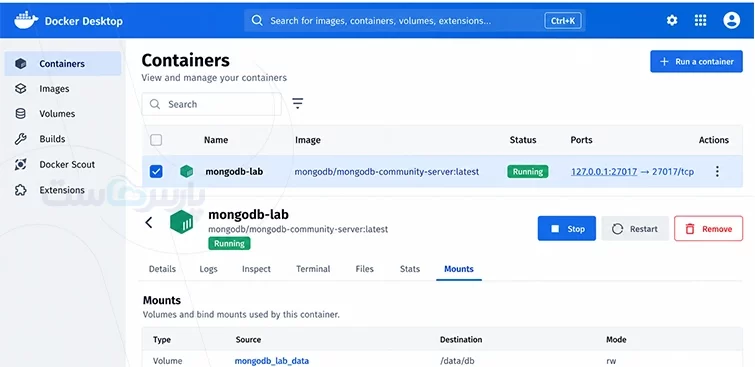Screen dimensions: 755x367
Task: Click the magnifier icon in containers Search box
Action: 155,104
